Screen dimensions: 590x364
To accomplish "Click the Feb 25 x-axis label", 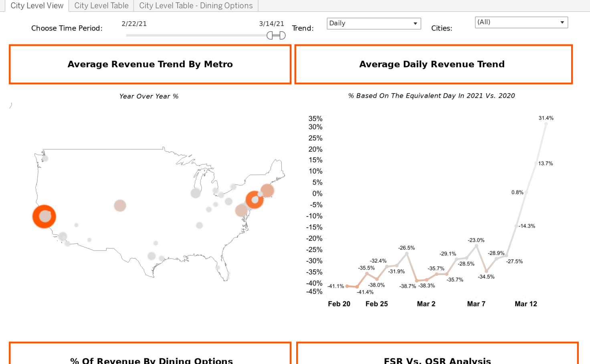I will [377, 304].
